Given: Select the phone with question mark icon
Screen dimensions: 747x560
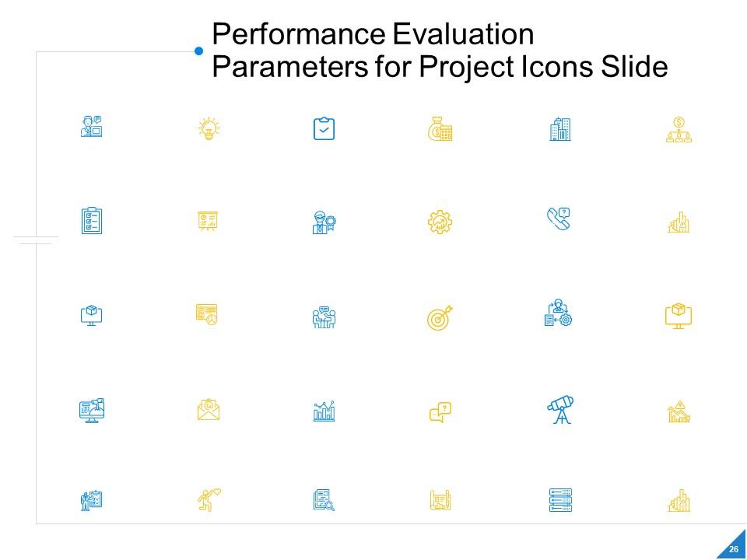Looking at the screenshot, I should coord(559,221).
